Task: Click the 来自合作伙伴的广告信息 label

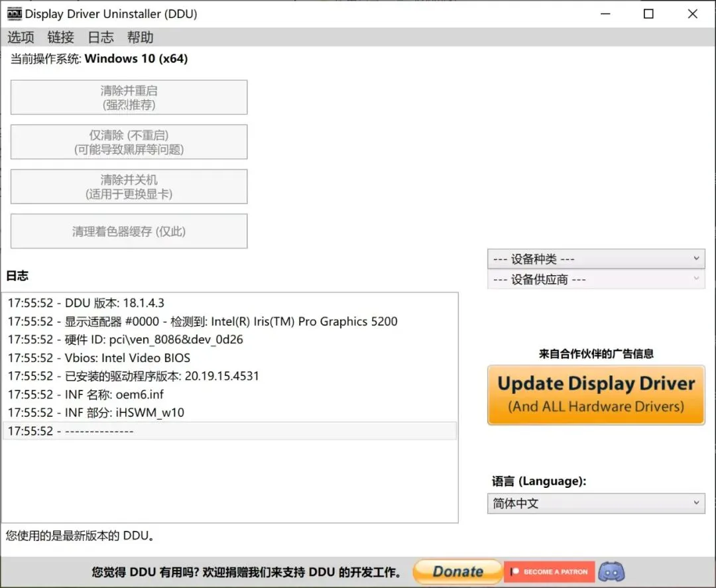Action: coord(596,353)
